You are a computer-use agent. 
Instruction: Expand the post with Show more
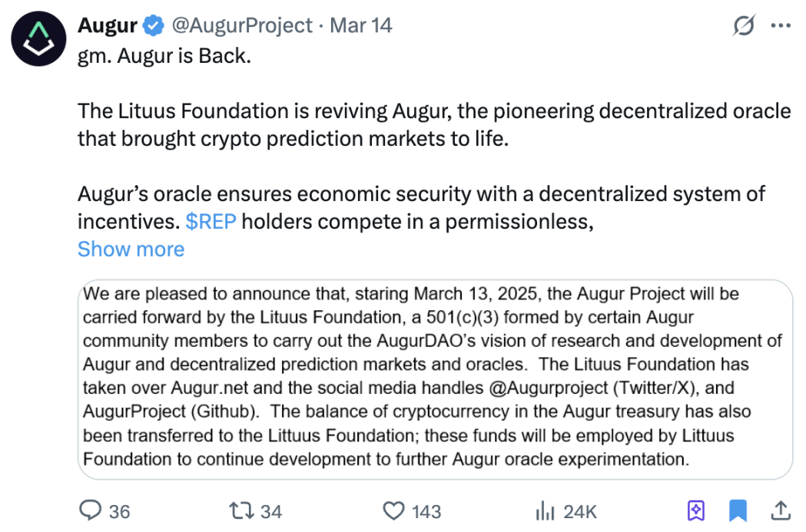[x=131, y=249]
